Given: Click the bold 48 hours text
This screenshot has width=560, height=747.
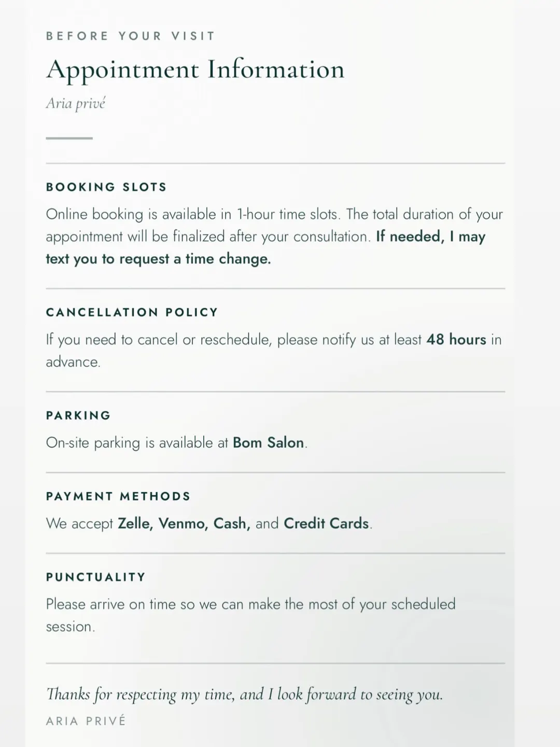Looking at the screenshot, I should (x=456, y=339).
